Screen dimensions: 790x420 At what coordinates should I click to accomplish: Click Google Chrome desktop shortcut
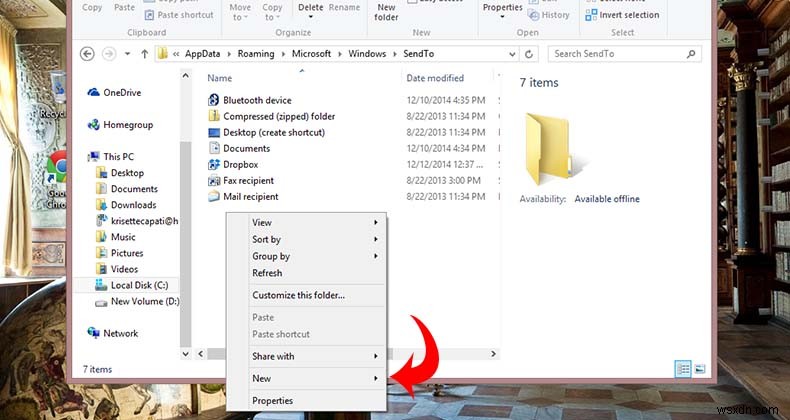[56, 179]
